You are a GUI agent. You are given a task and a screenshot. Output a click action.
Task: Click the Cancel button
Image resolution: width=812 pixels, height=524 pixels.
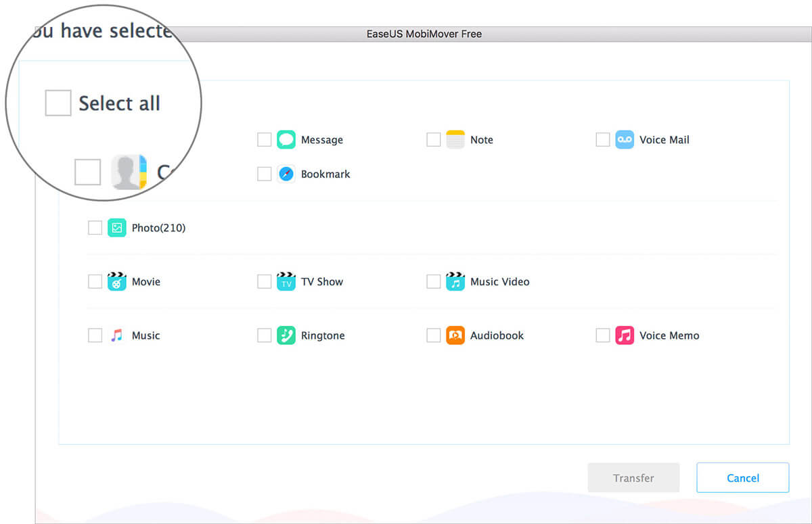(x=743, y=478)
